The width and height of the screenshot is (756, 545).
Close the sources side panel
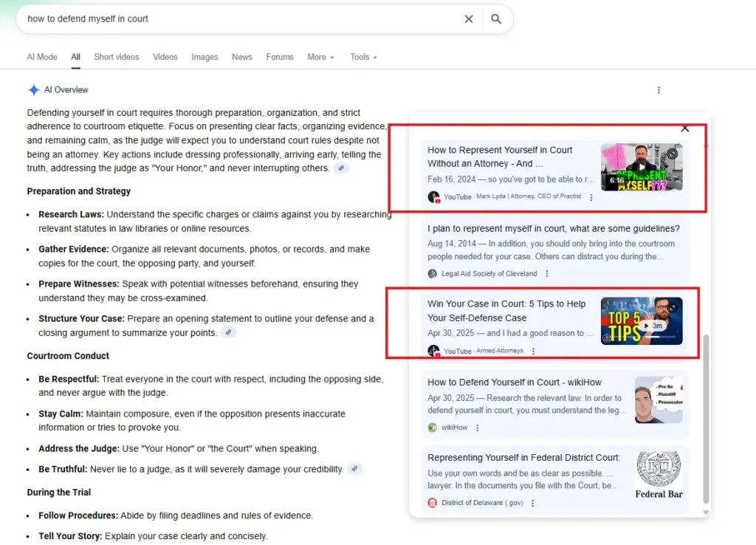pos(684,128)
